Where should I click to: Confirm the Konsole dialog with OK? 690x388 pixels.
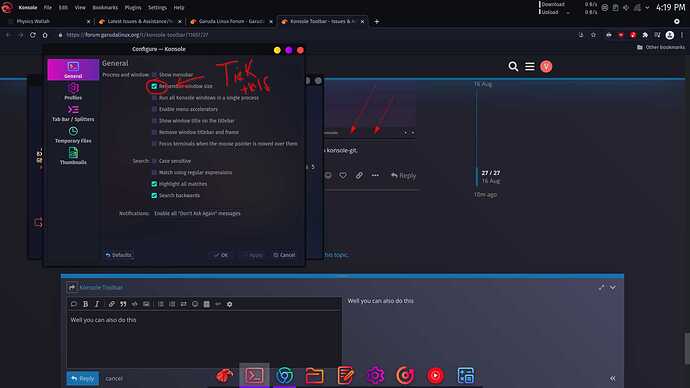[221, 255]
